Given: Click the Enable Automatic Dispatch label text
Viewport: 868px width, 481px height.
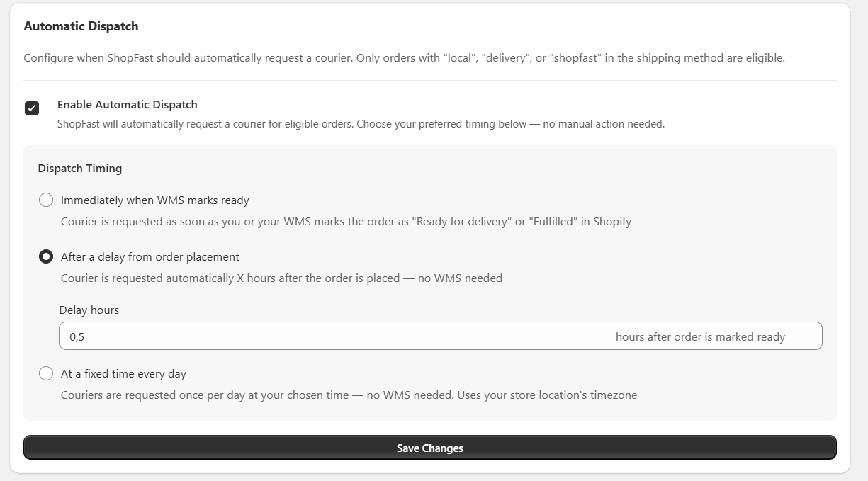Looking at the screenshot, I should click(x=128, y=104).
